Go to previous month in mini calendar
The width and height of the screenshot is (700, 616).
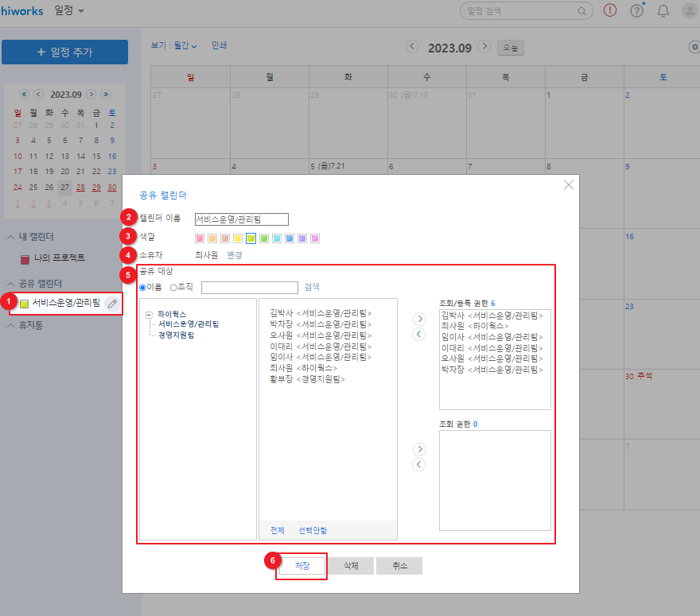pos(38,94)
